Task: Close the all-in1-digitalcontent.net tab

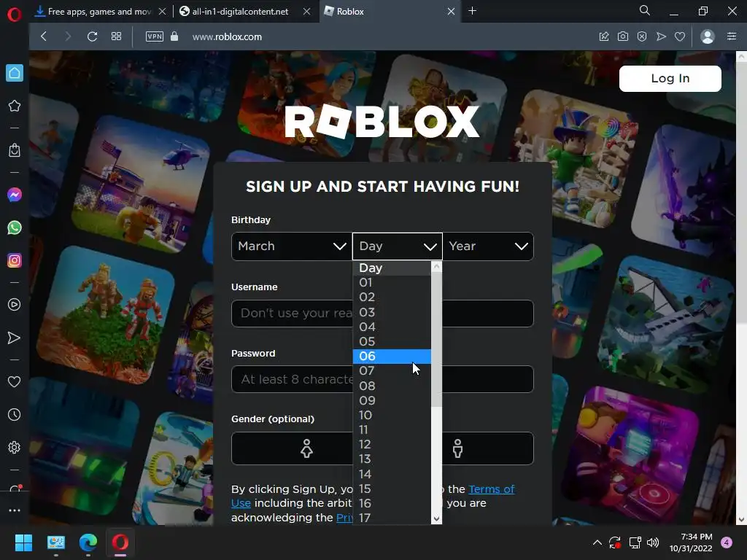Action: [x=307, y=12]
